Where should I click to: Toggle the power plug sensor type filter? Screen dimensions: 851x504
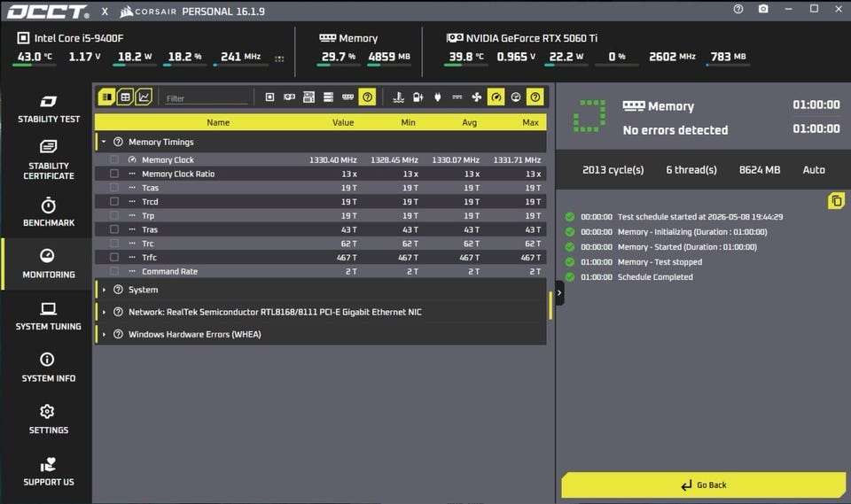tap(437, 97)
